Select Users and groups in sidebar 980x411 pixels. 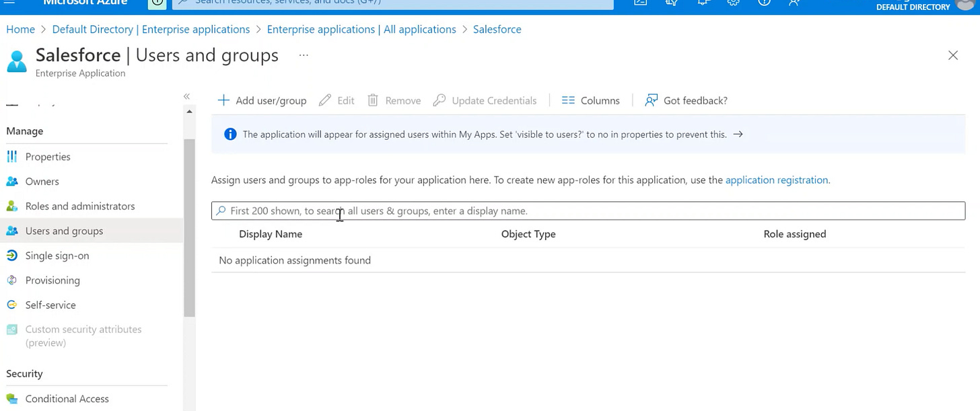65,231
